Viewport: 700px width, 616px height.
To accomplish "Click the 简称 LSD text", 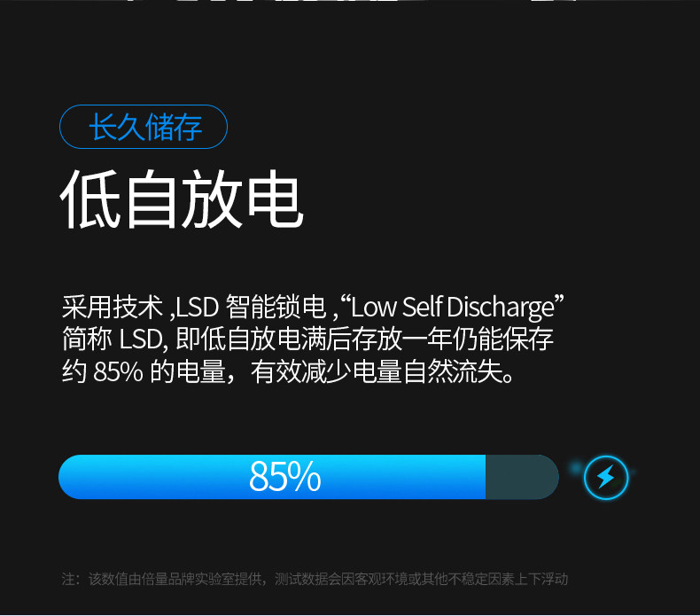I will [113, 339].
